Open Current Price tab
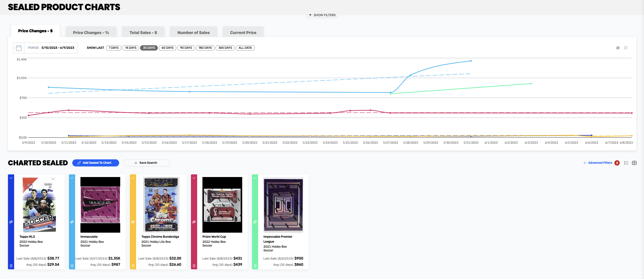The width and height of the screenshot is (644, 279). pos(243,32)
